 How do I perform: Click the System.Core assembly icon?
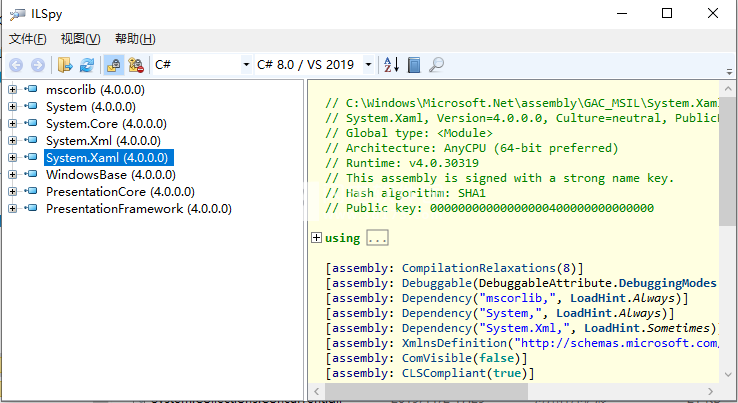pyautogui.click(x=31, y=123)
